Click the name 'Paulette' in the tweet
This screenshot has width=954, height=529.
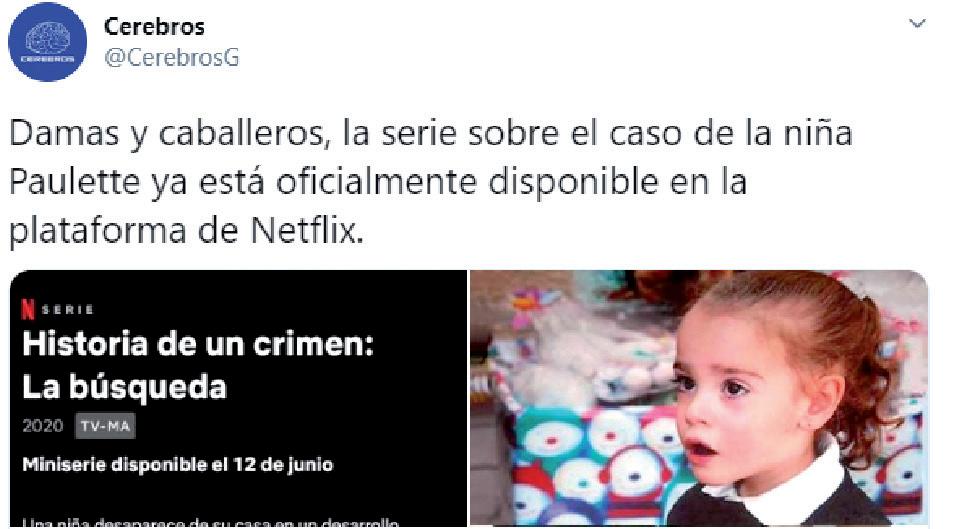(74, 182)
